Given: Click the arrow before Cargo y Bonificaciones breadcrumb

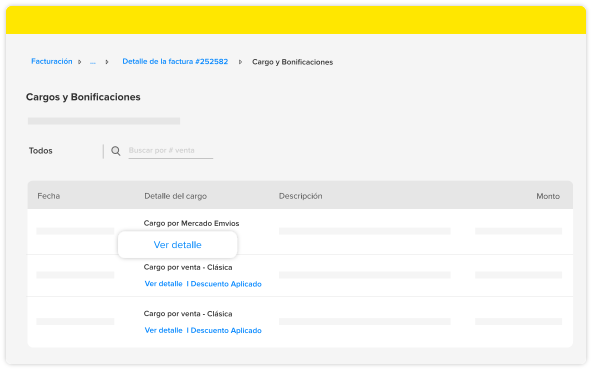Looking at the screenshot, I should coord(240,62).
